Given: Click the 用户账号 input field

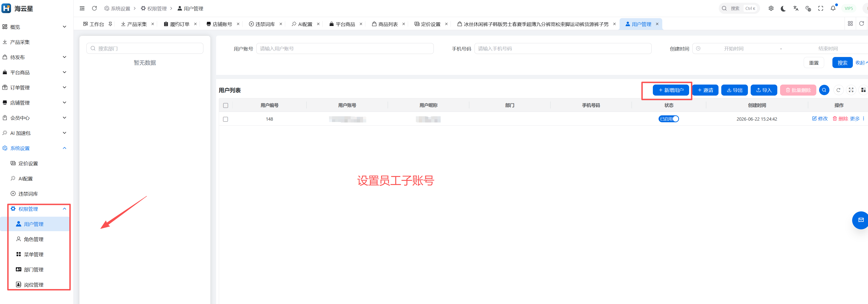Looking at the screenshot, I should [x=345, y=48].
